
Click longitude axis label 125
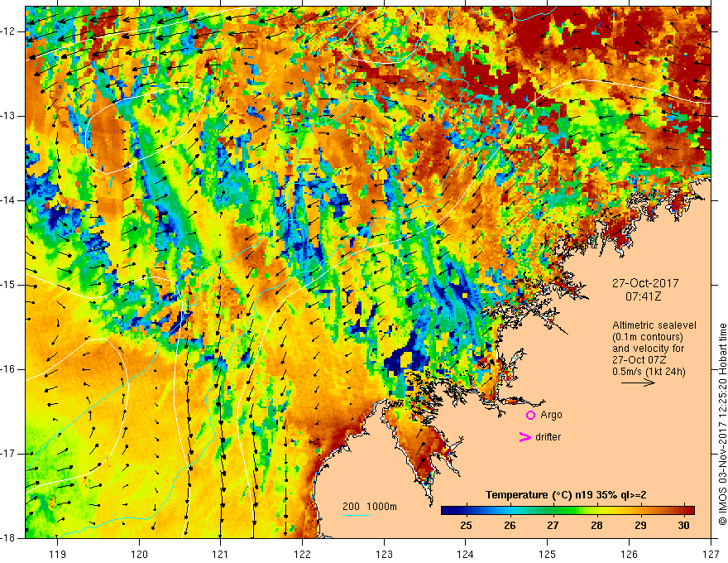pos(548,554)
